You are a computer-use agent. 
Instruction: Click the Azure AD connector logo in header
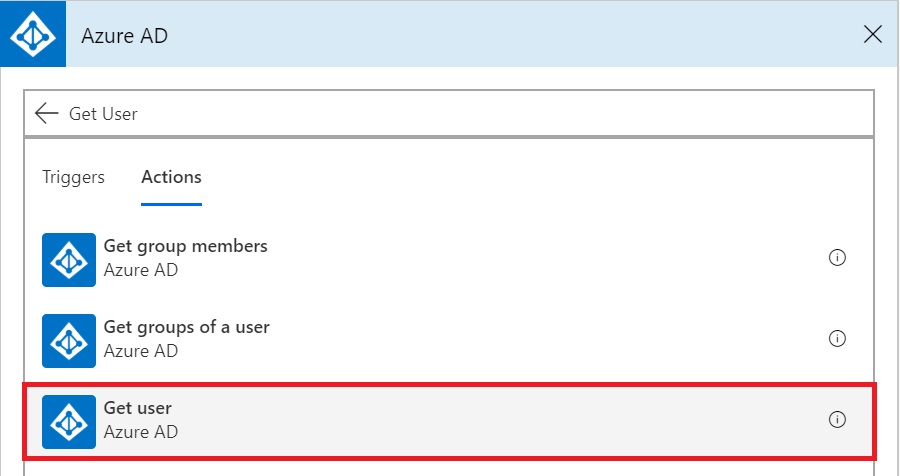(x=33, y=34)
